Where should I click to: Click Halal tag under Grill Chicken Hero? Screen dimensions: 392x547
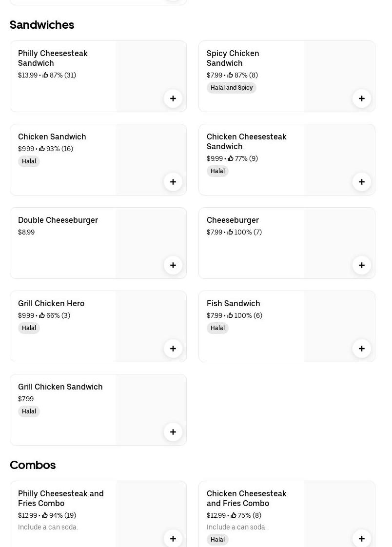pos(29,328)
